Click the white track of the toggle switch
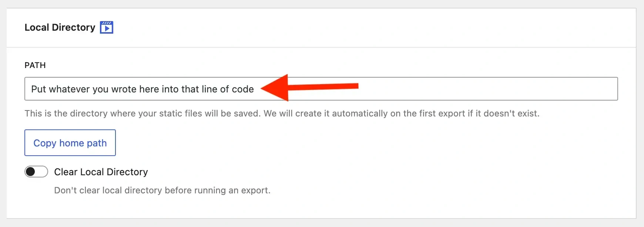Viewport: 644px width, 227px height. (42, 172)
